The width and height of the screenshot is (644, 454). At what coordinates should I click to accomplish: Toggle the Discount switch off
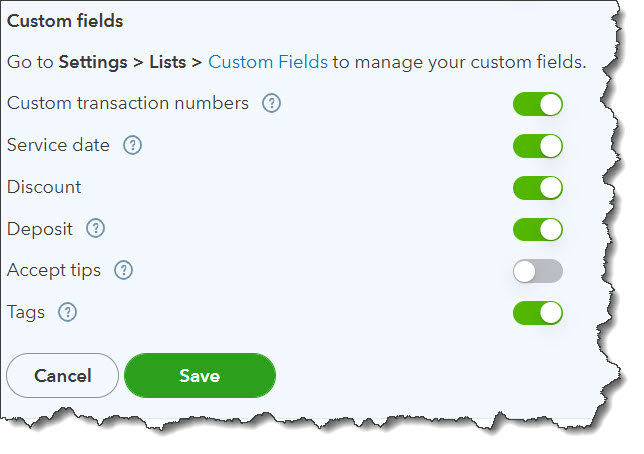(x=538, y=188)
